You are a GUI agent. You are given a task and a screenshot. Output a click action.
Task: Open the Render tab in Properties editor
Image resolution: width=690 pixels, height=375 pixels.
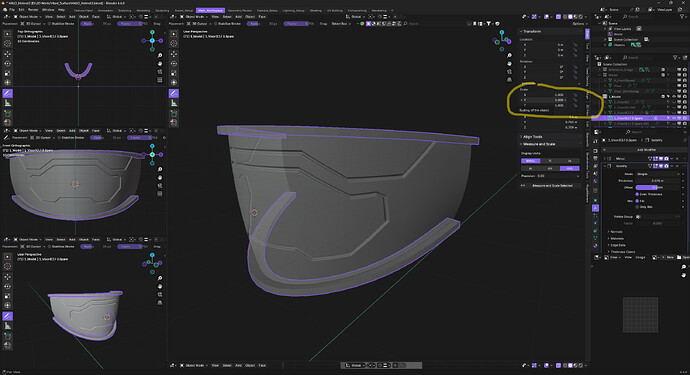(595, 151)
